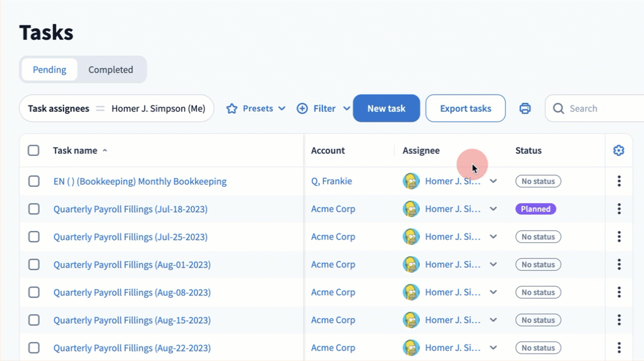Click Homer avatar in Aug-01-2023 row

click(411, 264)
